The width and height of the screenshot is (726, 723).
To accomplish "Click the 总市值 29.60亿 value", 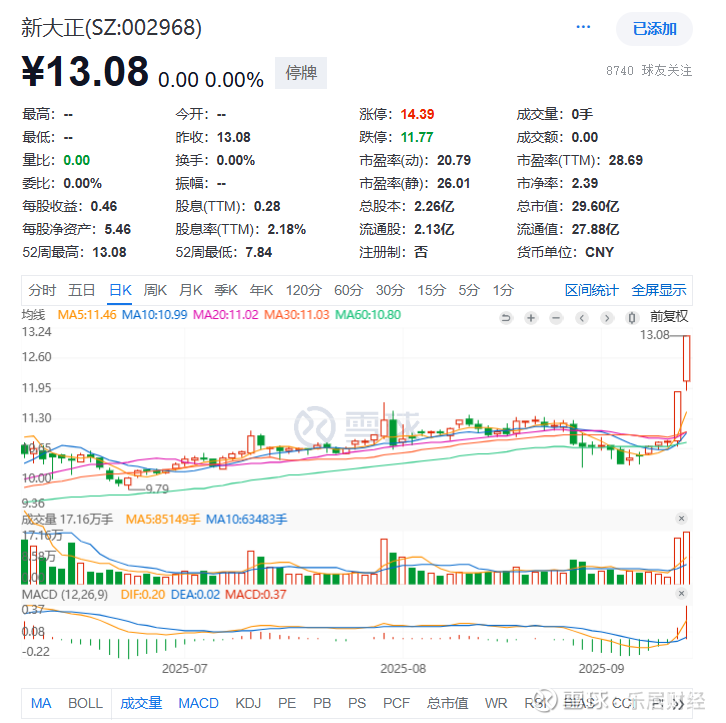I will [595, 206].
